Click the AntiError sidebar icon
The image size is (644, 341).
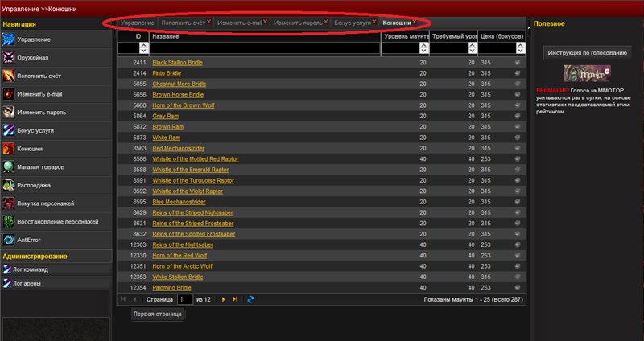click(9, 239)
